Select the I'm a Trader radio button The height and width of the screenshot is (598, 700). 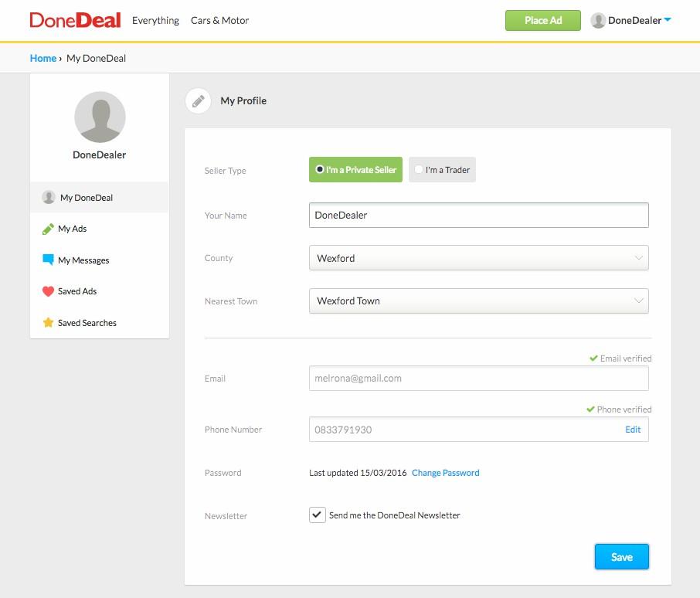point(420,170)
